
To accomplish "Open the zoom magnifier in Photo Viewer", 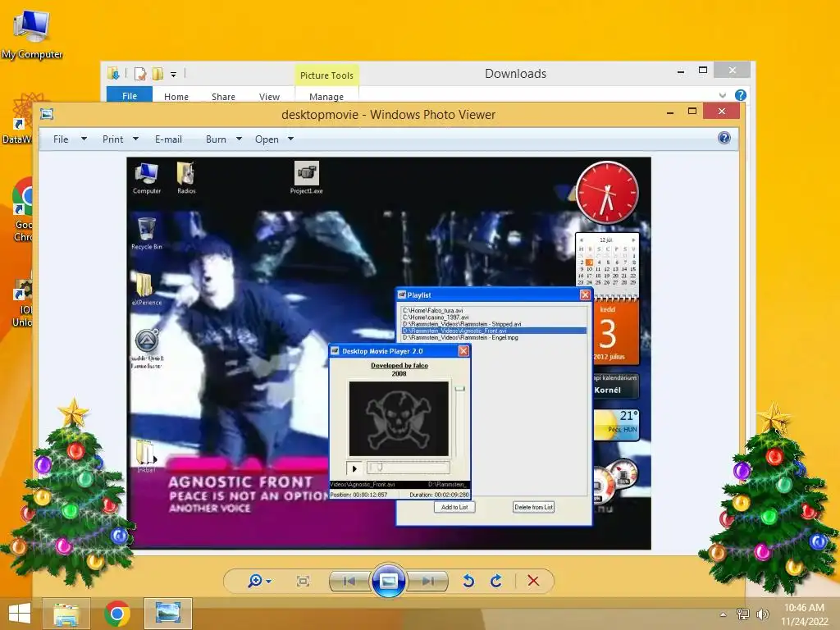I will (254, 581).
